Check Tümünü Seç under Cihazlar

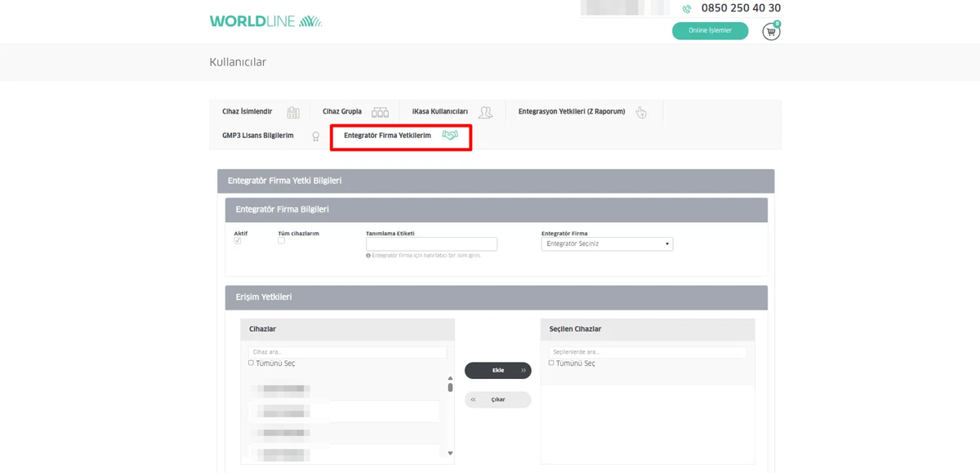[251, 363]
